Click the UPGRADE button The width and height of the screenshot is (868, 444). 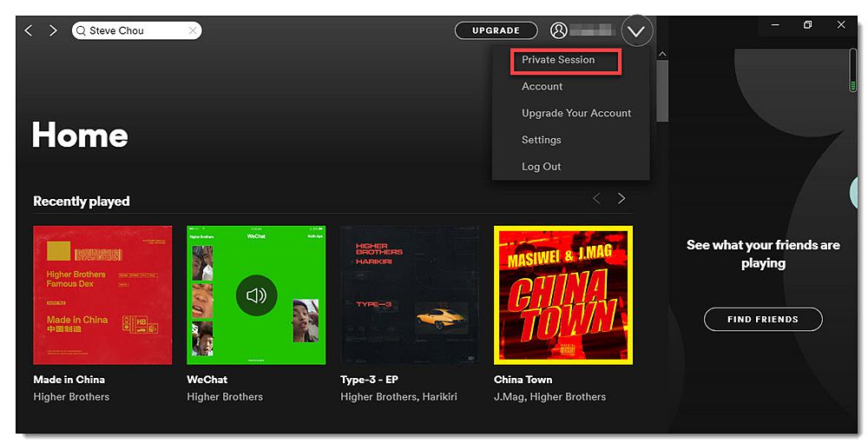[496, 30]
